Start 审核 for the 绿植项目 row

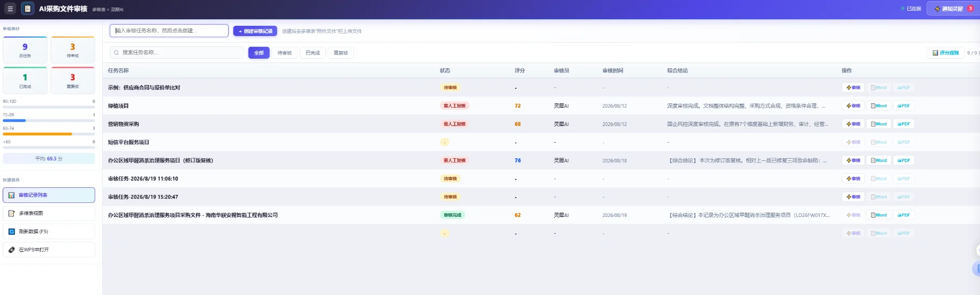point(853,106)
